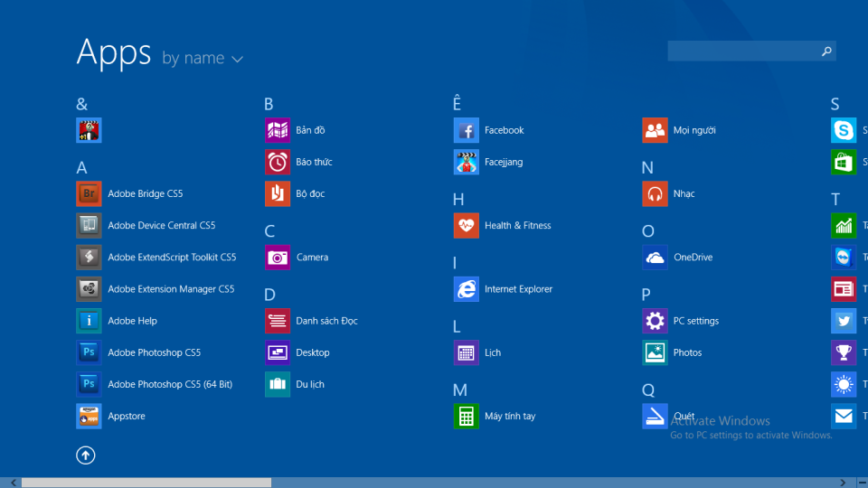The width and height of the screenshot is (868, 488).
Task: Select the letter A group header
Action: 81,168
